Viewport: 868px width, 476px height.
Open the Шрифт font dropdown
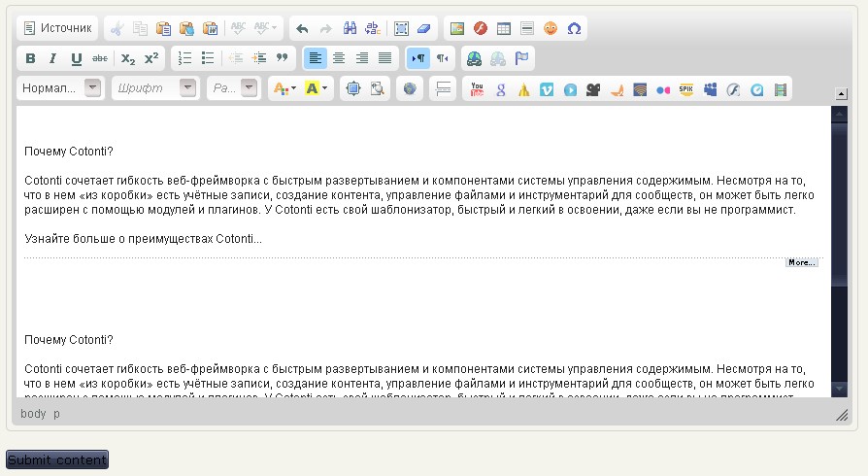pyautogui.click(x=155, y=88)
